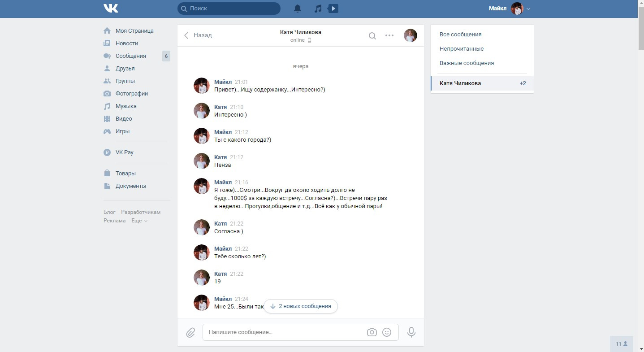644x352 pixels.
Task: Click the chat bubble icon beside Сообщения
Action: click(107, 56)
